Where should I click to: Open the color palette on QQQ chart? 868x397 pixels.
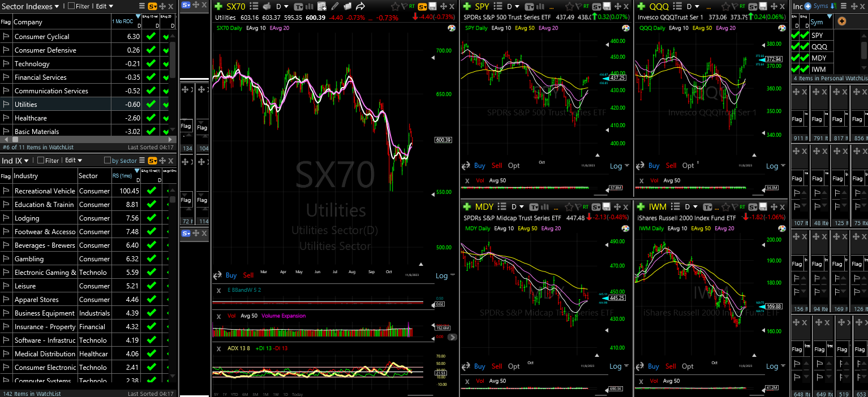(781, 28)
